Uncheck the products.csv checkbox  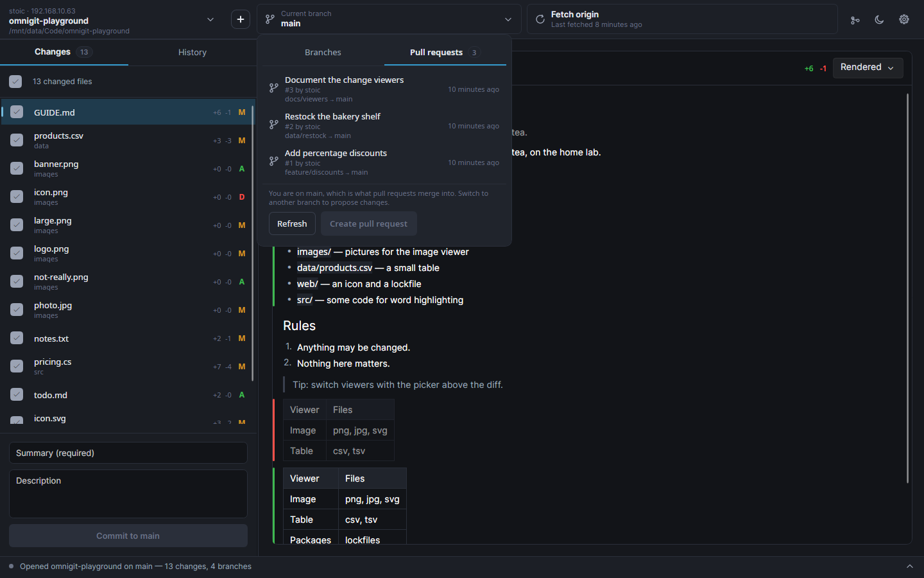coord(17,140)
